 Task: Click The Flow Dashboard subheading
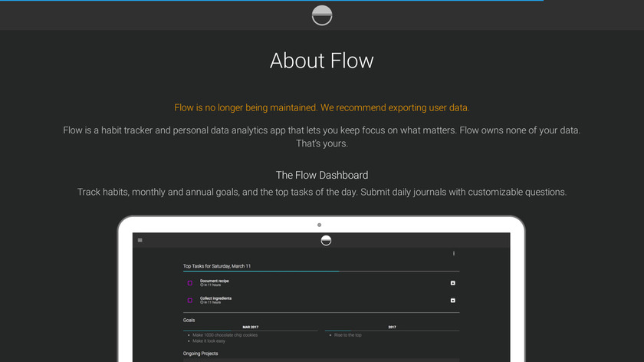tap(321, 175)
